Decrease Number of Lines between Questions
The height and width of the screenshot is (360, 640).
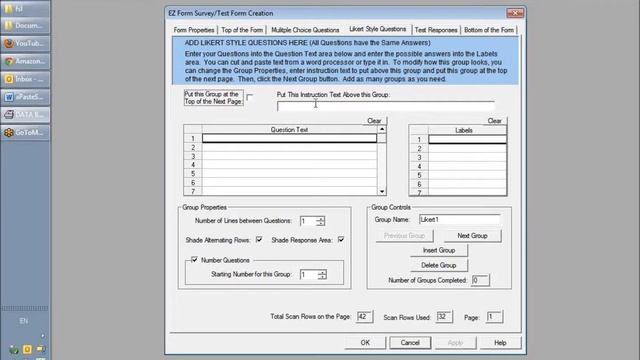[x=320, y=223]
